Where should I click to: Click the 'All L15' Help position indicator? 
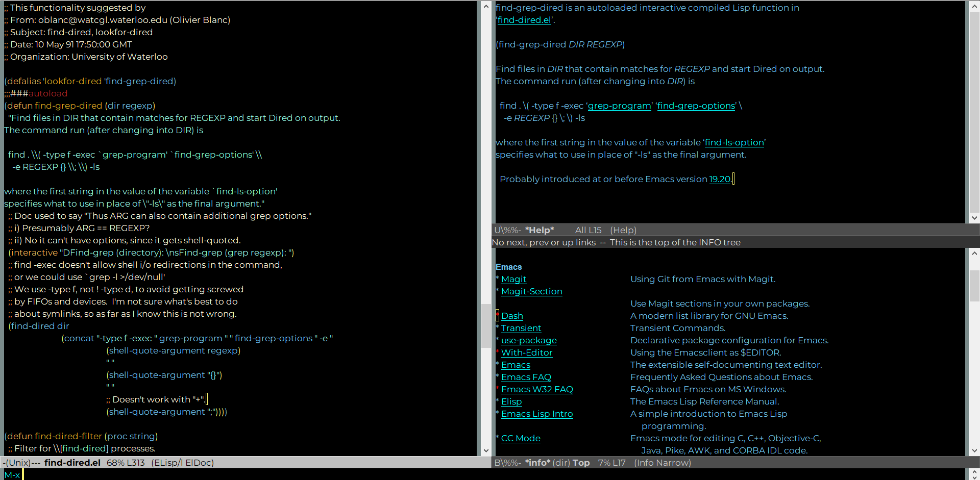click(x=588, y=230)
